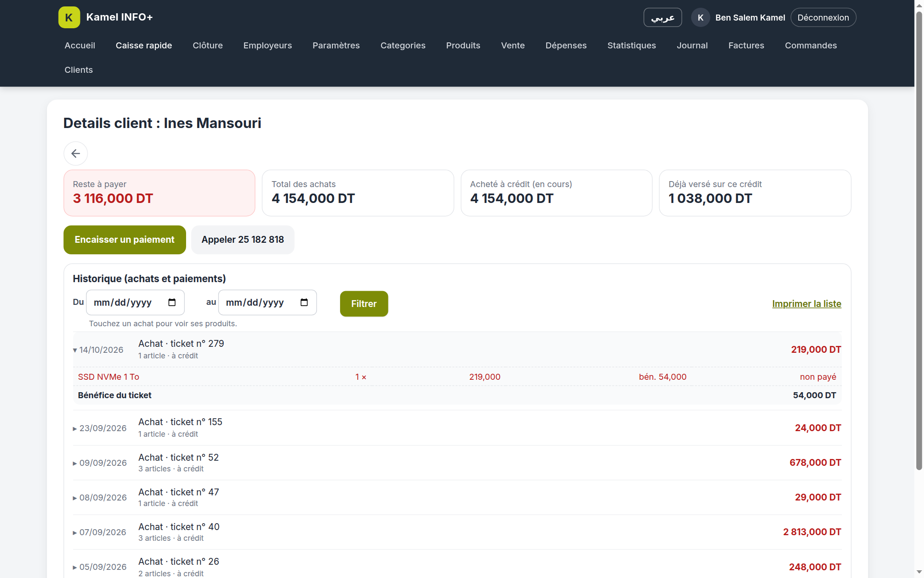Click scrollbar down arrow

pos(919,572)
